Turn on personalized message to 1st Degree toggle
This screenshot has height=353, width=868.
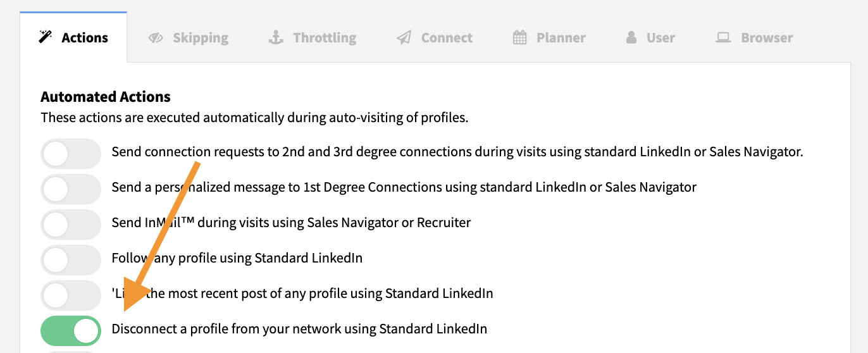pyautogui.click(x=70, y=189)
